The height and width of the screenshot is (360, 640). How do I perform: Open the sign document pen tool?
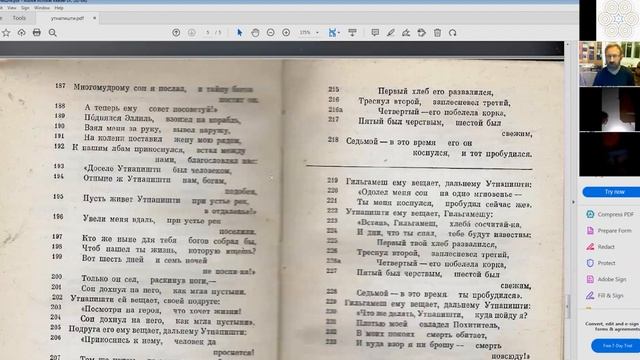(406, 33)
